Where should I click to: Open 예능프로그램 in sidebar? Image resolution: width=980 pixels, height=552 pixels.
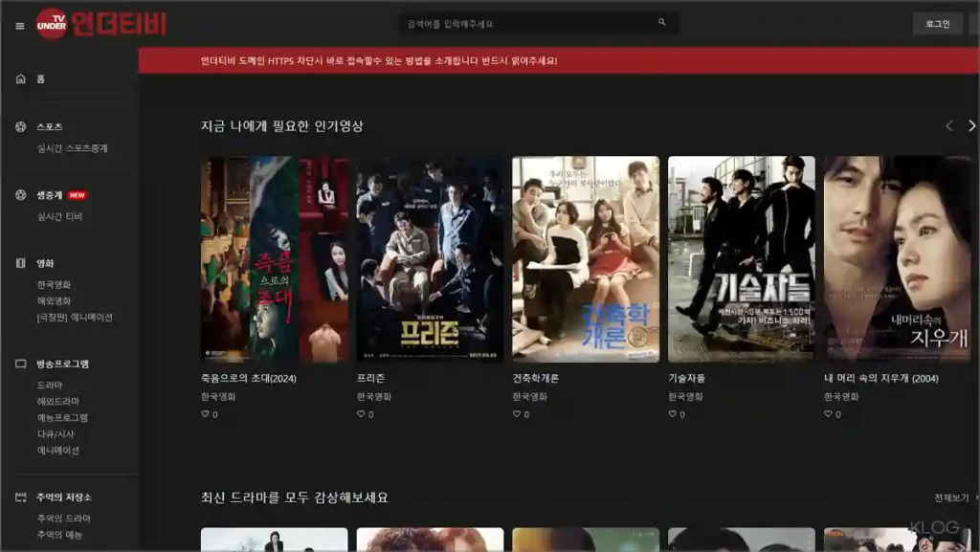point(62,418)
